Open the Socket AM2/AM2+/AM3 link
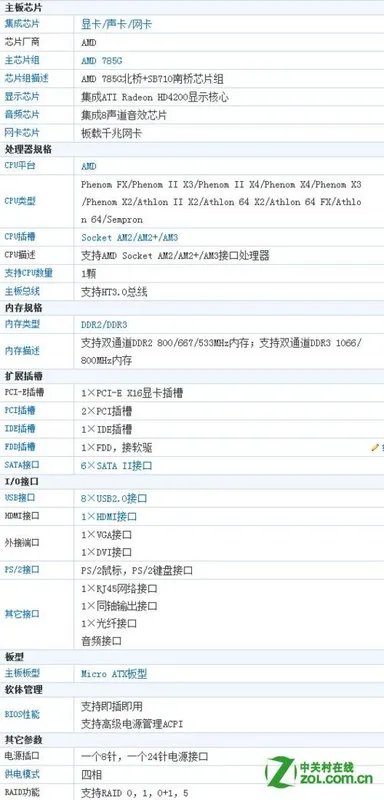 tap(130, 238)
